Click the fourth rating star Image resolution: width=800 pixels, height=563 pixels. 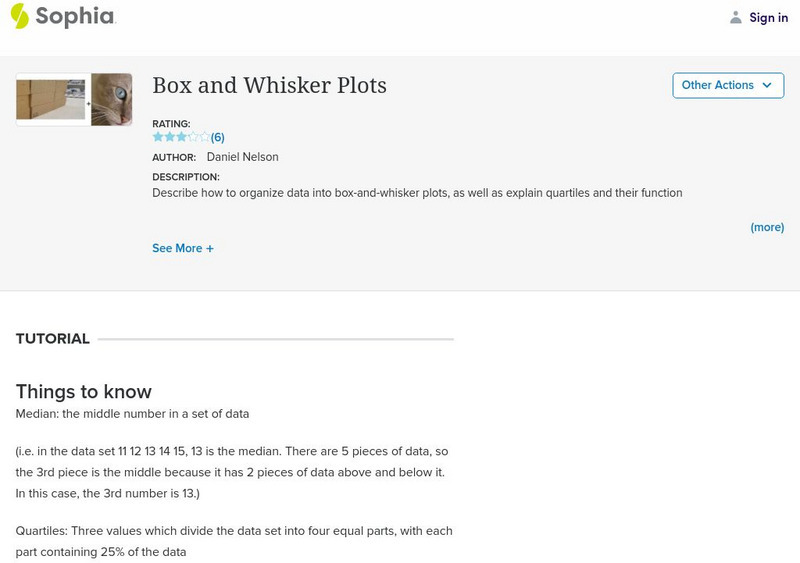click(x=193, y=137)
